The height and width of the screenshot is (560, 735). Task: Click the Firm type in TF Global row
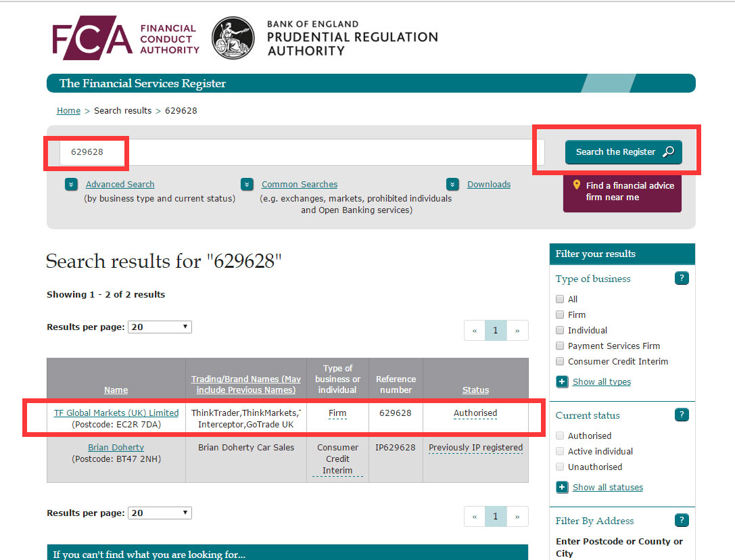click(337, 413)
